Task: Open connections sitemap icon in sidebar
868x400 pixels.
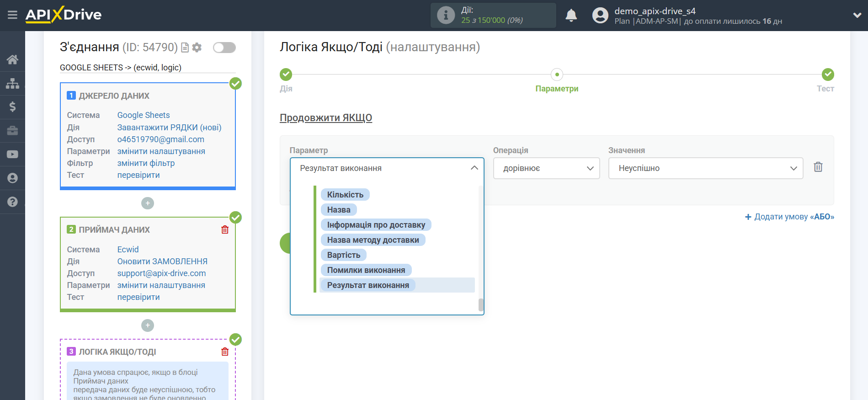Action: click(12, 83)
